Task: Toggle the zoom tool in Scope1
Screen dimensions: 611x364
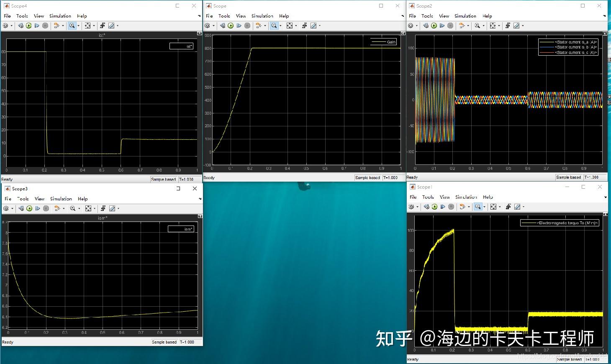Action: [x=478, y=207]
